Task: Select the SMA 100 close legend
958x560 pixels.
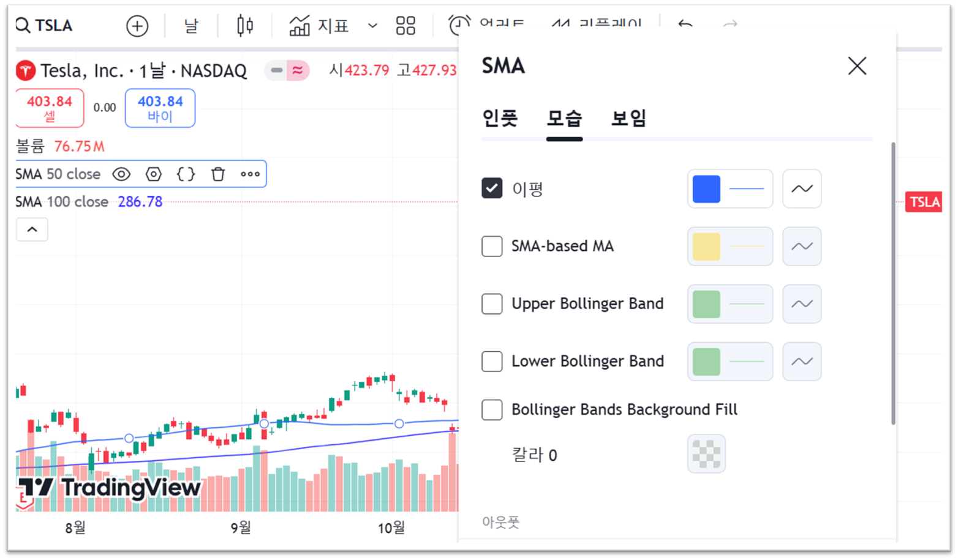Action: coord(89,202)
